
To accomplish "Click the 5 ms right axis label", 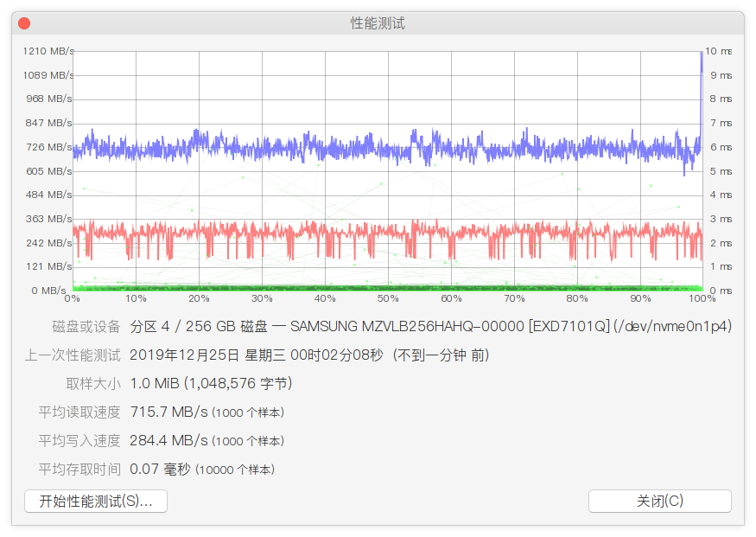I will point(721,171).
